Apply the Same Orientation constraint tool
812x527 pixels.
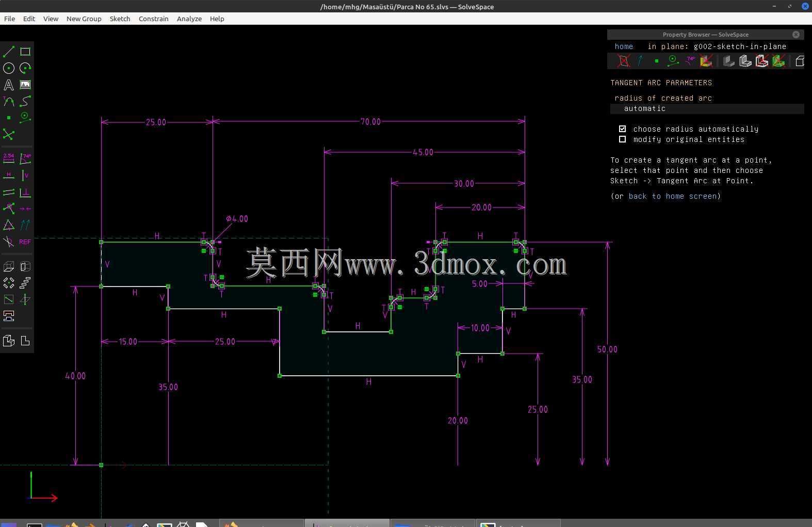[25, 225]
